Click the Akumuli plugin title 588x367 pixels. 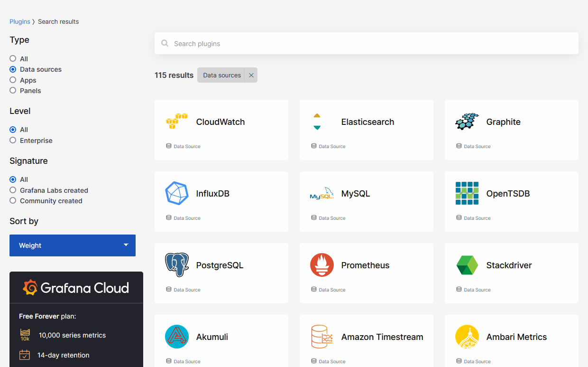tap(212, 337)
